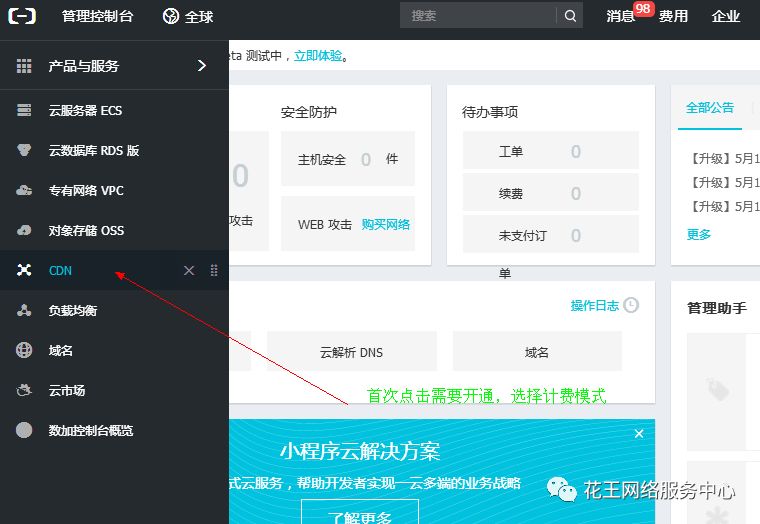Switch to 全部公告 tab
The image size is (760, 524).
(x=710, y=108)
